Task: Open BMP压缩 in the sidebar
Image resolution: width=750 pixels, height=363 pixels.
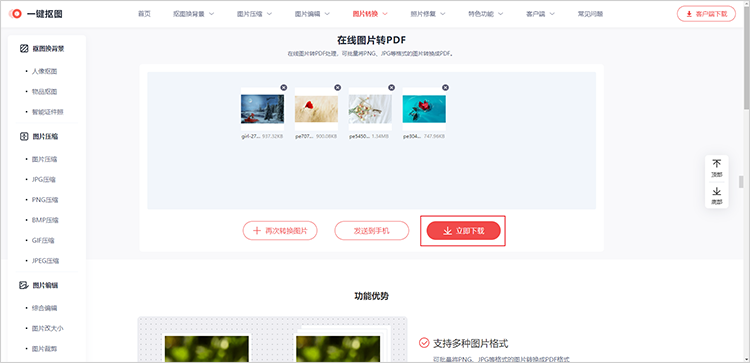Action: click(45, 220)
